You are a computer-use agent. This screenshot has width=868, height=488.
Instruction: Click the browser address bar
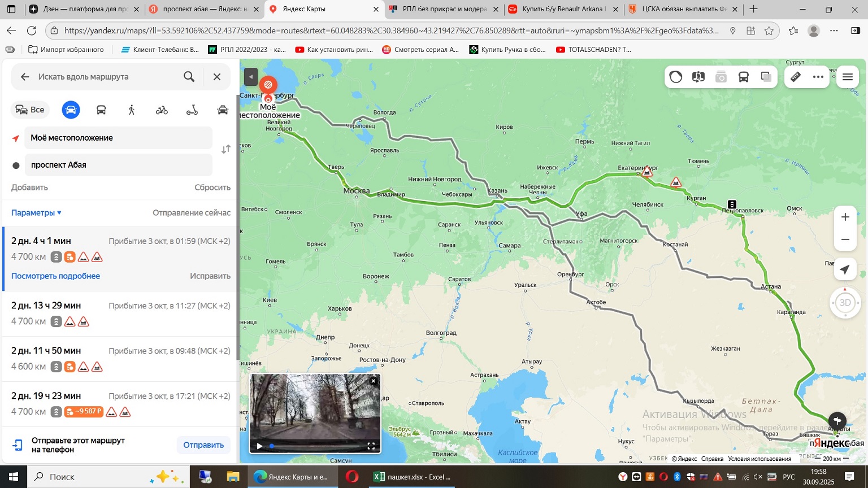(x=390, y=30)
